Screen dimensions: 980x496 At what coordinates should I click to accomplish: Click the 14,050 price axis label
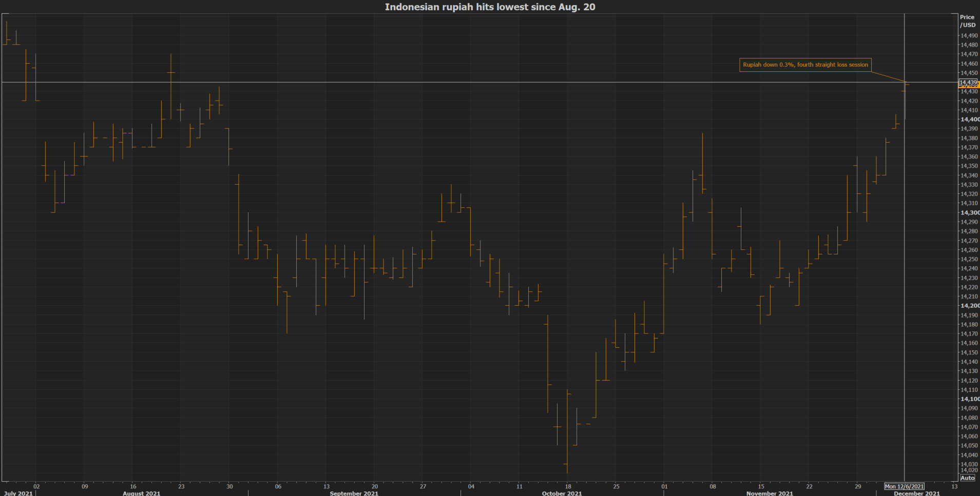coord(969,446)
